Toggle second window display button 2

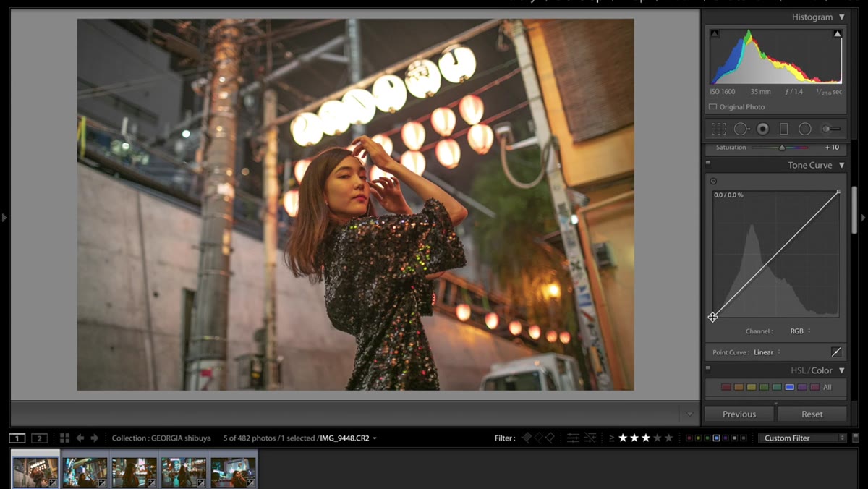pyautogui.click(x=40, y=438)
